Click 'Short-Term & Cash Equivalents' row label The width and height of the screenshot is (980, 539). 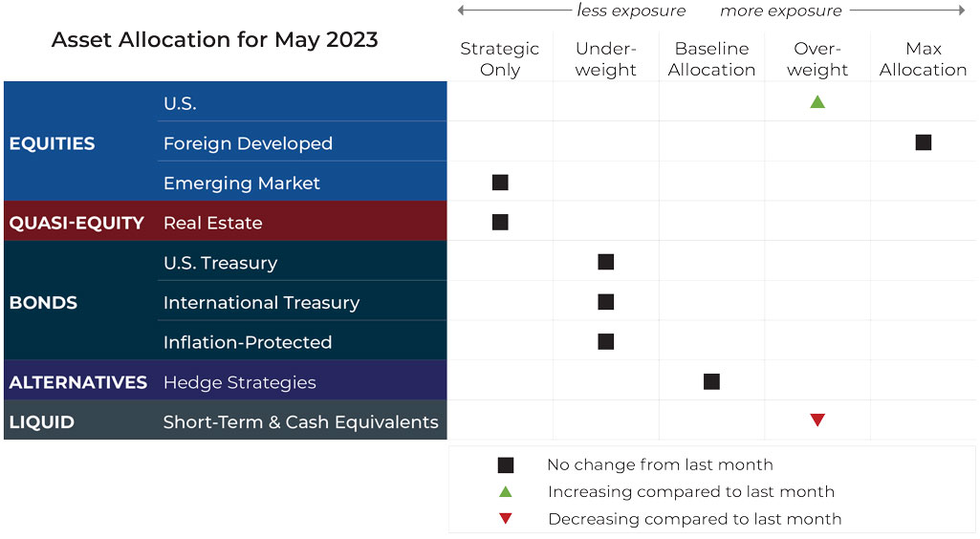(300, 422)
